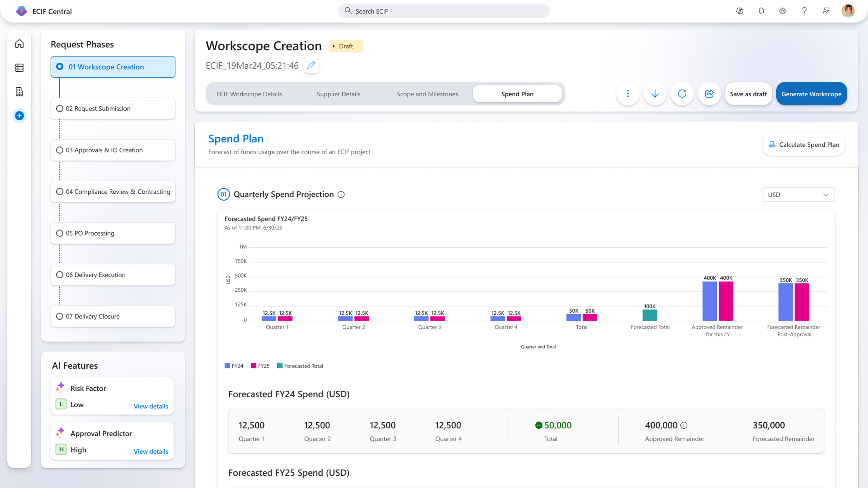The image size is (868, 488).
Task: Click the download arrow icon
Action: point(655,94)
